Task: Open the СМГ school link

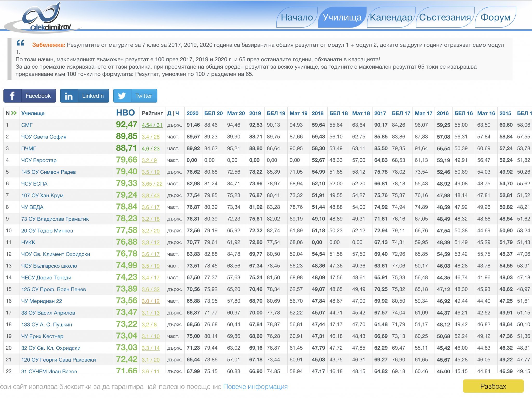Action: (27, 125)
